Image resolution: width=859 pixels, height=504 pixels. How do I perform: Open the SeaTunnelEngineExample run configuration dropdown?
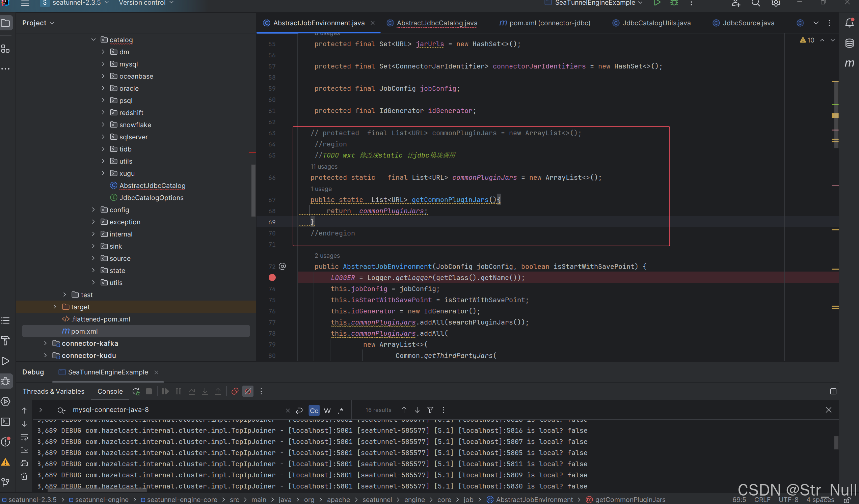[593, 3]
